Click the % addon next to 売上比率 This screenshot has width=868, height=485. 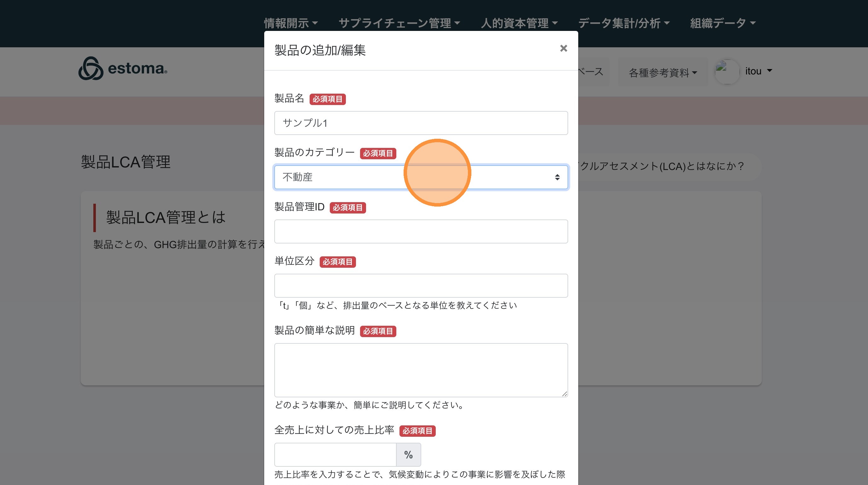point(408,455)
